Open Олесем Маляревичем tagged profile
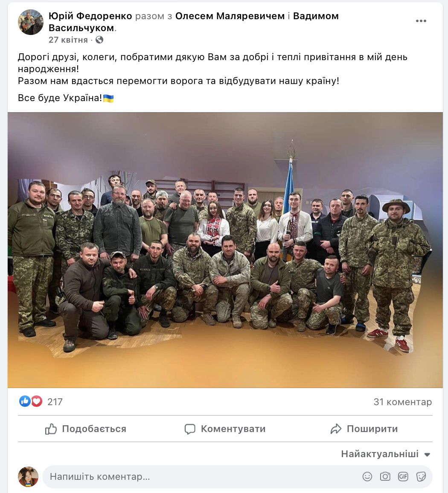The height and width of the screenshot is (493, 448). (230, 16)
